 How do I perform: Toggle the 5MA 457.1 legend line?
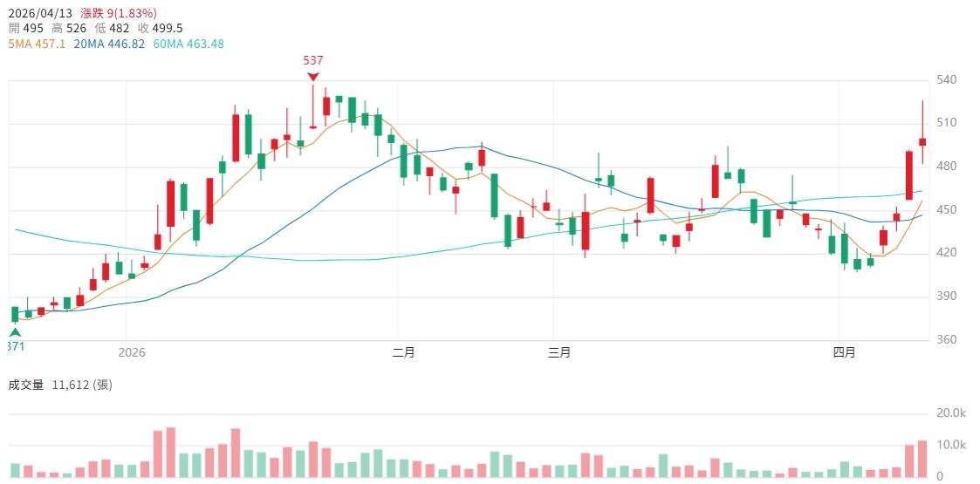37,44
